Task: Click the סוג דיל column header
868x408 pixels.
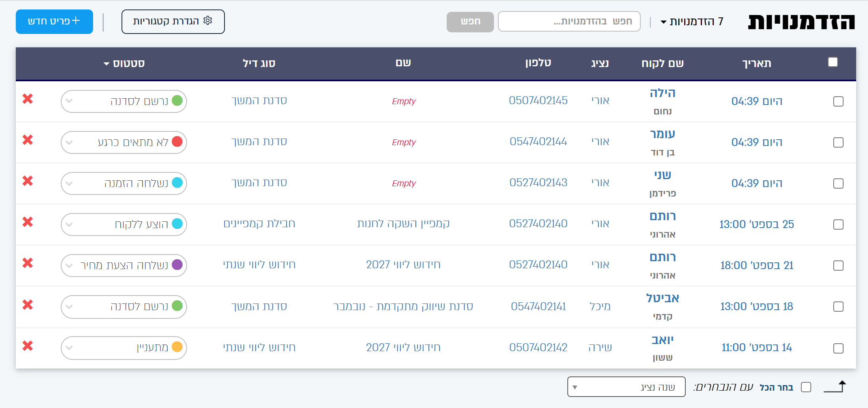Action: point(259,64)
